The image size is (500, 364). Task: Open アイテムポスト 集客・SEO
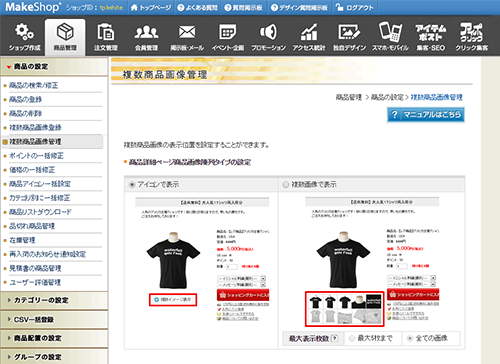click(x=431, y=37)
